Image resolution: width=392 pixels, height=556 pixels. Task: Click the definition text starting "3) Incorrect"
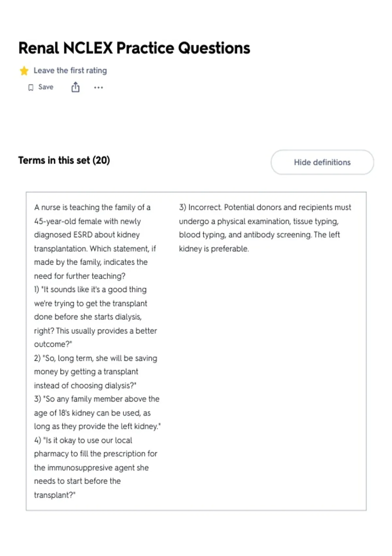[x=265, y=228]
